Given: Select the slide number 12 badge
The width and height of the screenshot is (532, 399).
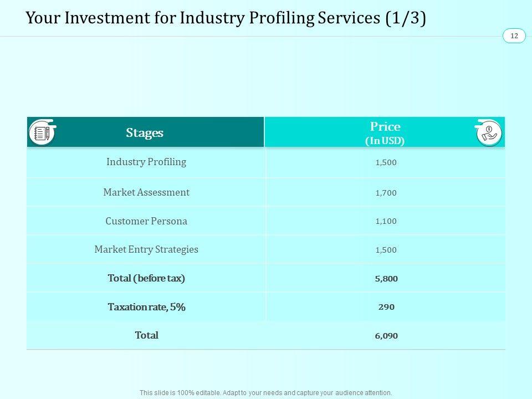Looking at the screenshot, I should coord(514,36).
